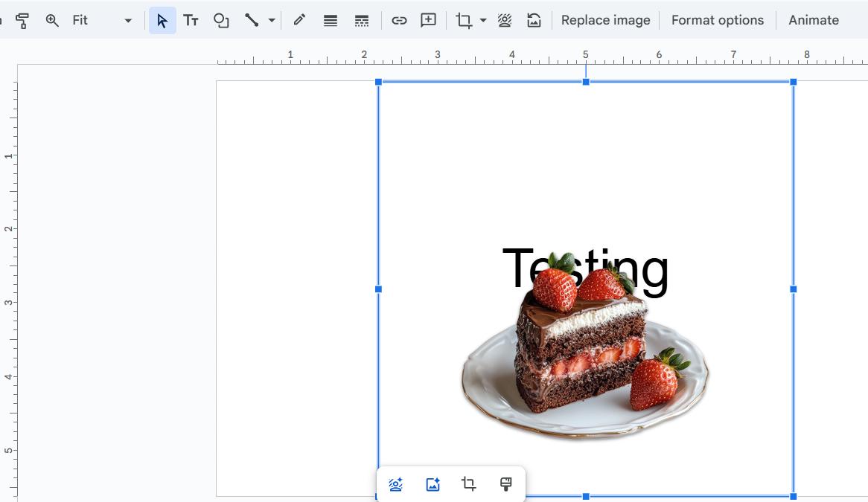Click the top-left resize handle of the image
This screenshot has width=868, height=502.
tap(379, 82)
